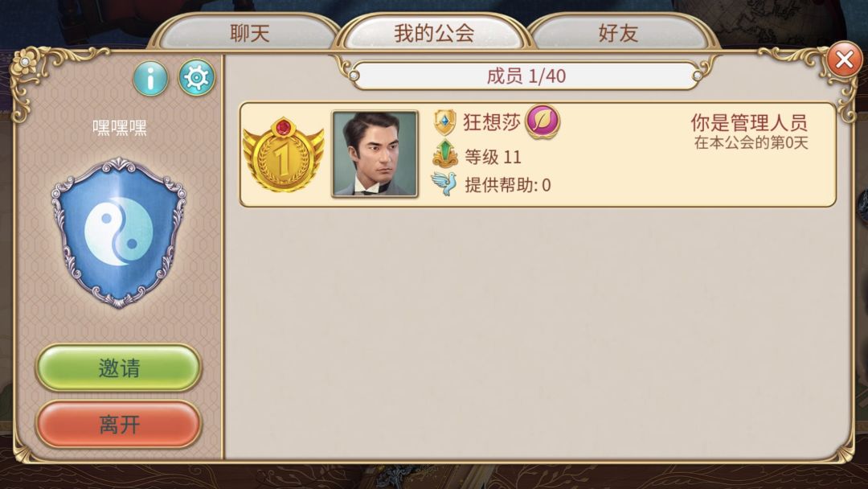The height and width of the screenshot is (489, 868).
Task: Click the red 离开 button
Action: click(x=118, y=424)
